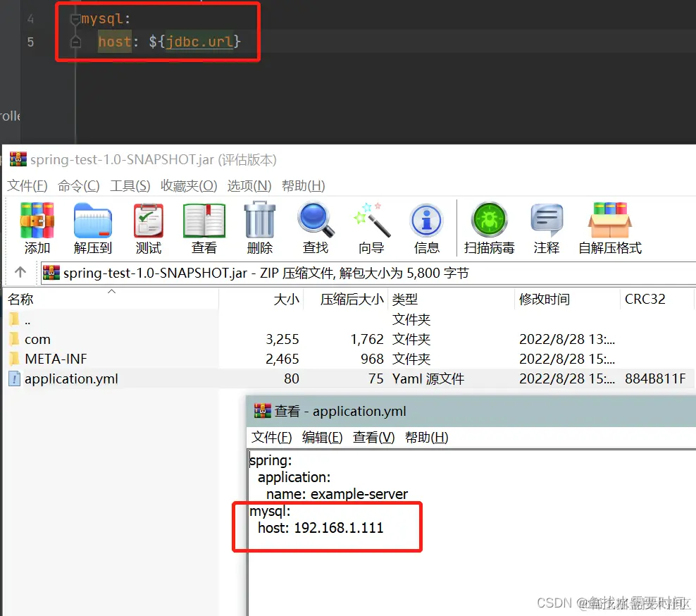Open the Favorites (收藏夹) menu
This screenshot has height=616, width=696.
189,185
